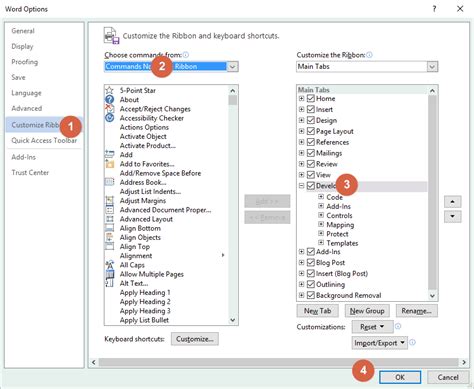474x389 pixels.
Task: Click the Customize Ribbon header icon
Action: [x=111, y=36]
